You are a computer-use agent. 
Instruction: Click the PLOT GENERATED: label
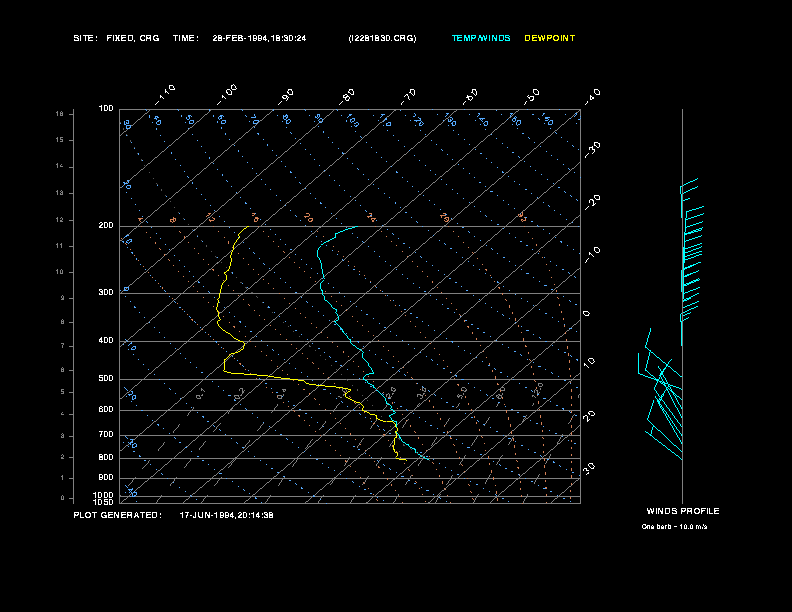[118, 515]
